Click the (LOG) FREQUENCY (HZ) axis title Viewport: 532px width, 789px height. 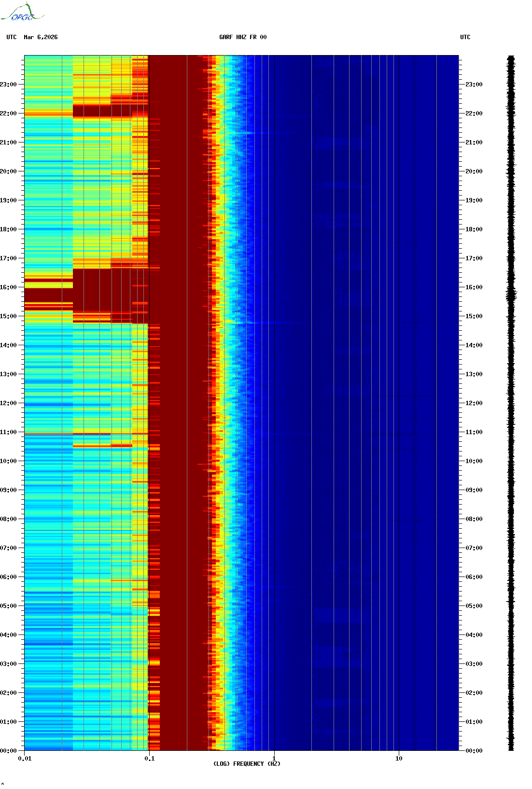pos(247,764)
